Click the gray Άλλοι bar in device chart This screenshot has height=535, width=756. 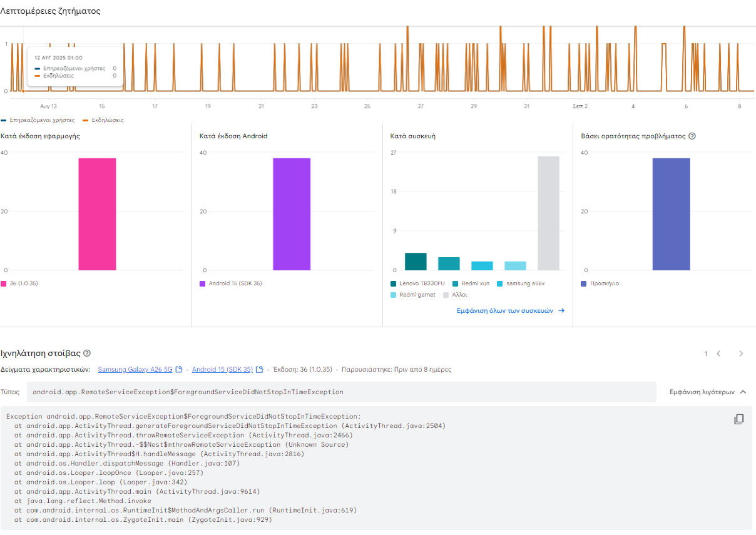click(x=548, y=213)
